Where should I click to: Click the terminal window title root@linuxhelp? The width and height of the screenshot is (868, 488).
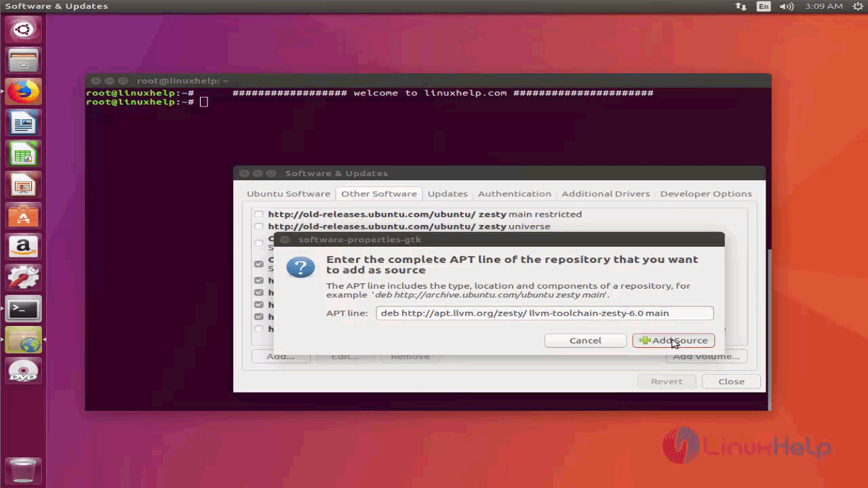pos(182,81)
